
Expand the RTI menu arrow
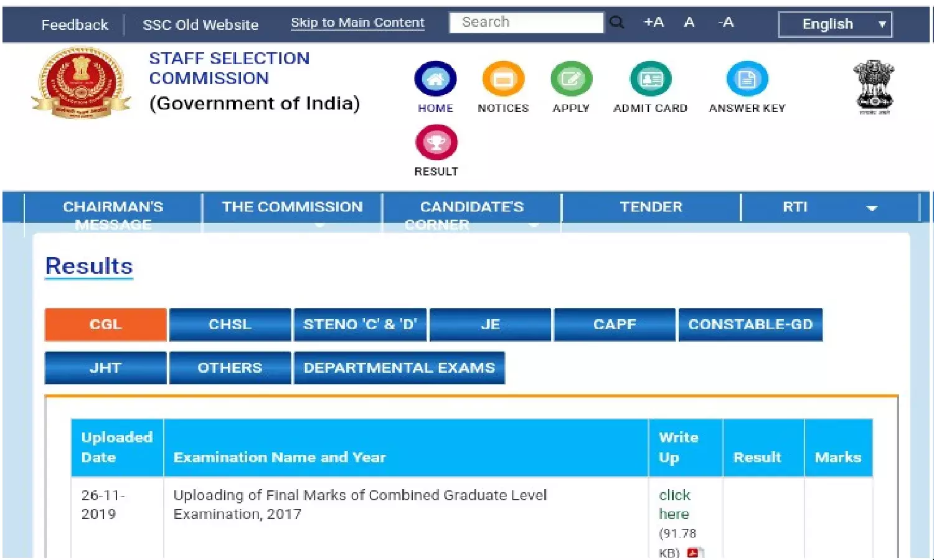872,208
